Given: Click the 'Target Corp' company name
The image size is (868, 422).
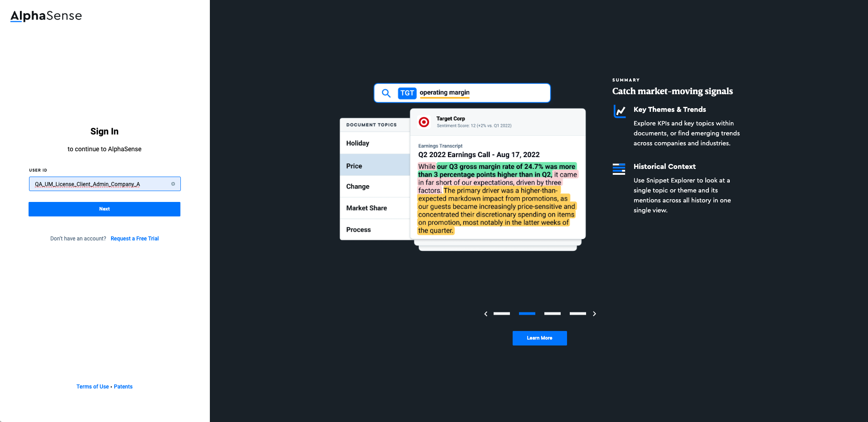Looking at the screenshot, I should 451,119.
